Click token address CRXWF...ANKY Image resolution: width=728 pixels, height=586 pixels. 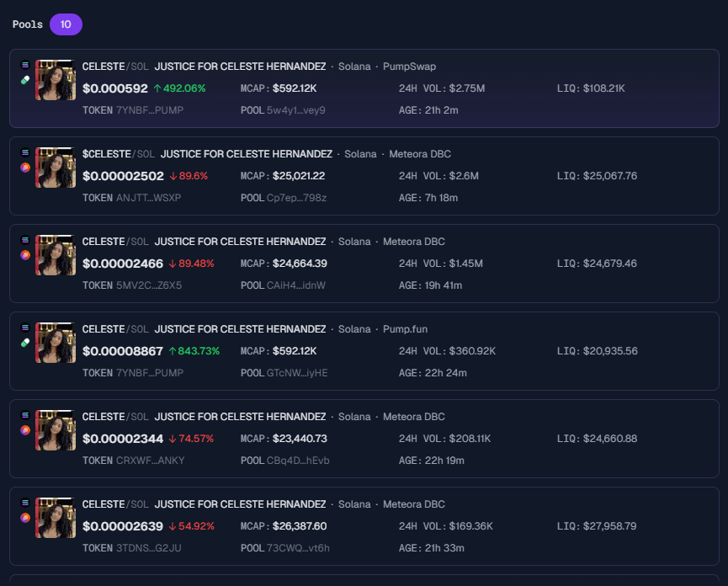(x=150, y=461)
